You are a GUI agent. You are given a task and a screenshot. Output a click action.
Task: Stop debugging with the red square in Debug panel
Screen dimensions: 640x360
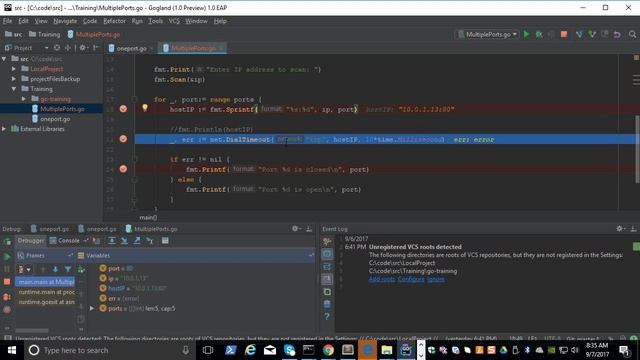(7, 282)
